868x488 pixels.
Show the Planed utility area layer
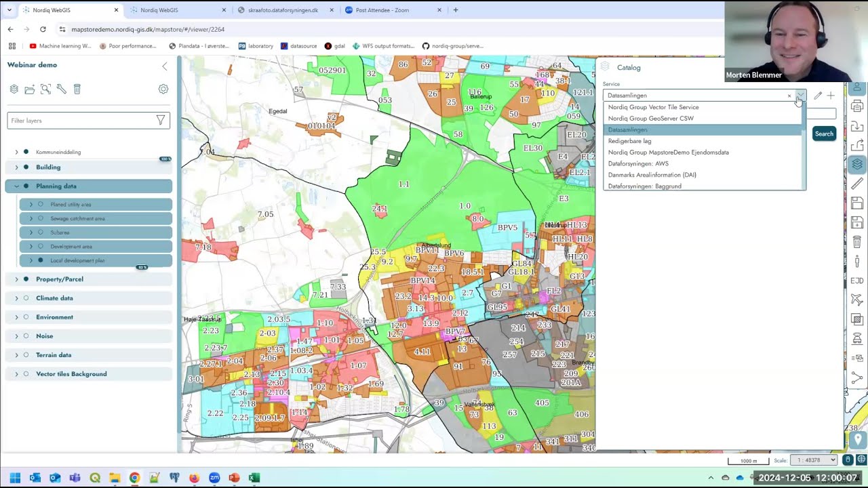[41, 204]
